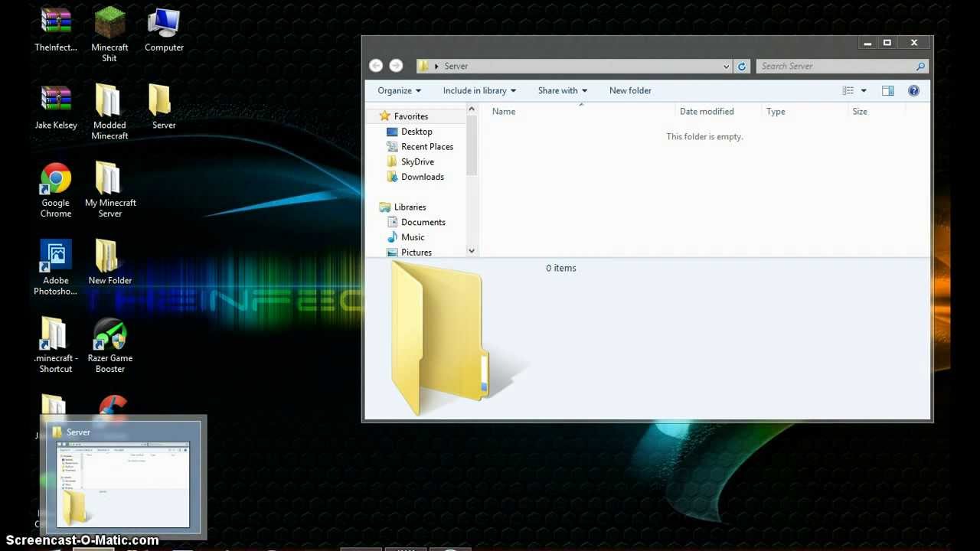
Task: Open Documents library in navigation pane
Action: pos(423,222)
